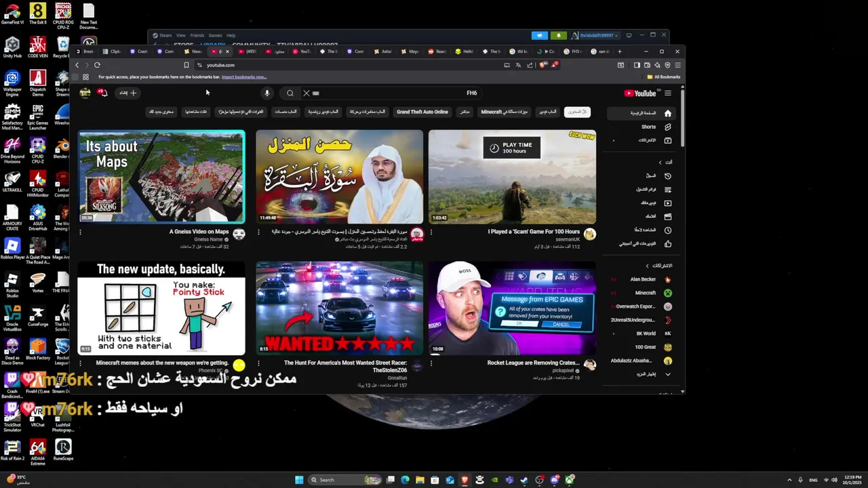Screen dimensions: 868x488
Task: Open the new update Pointy Stick thumbnail
Action: point(161,307)
